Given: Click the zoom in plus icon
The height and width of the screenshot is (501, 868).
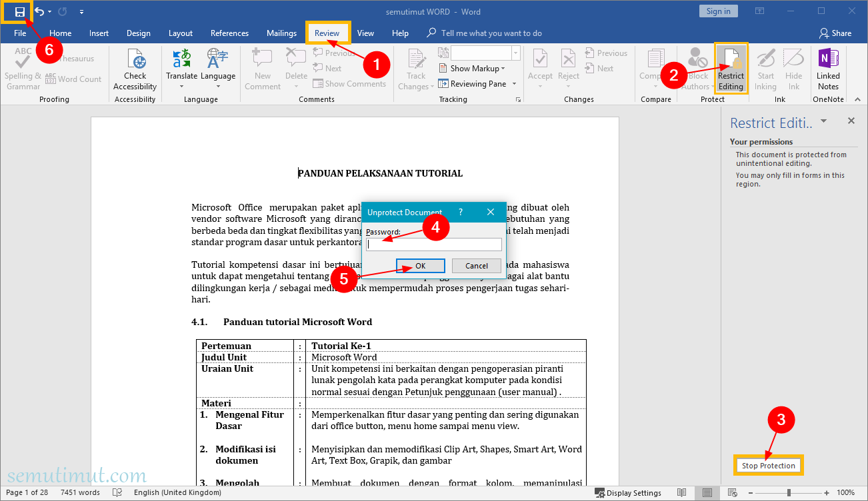Looking at the screenshot, I should point(826,493).
